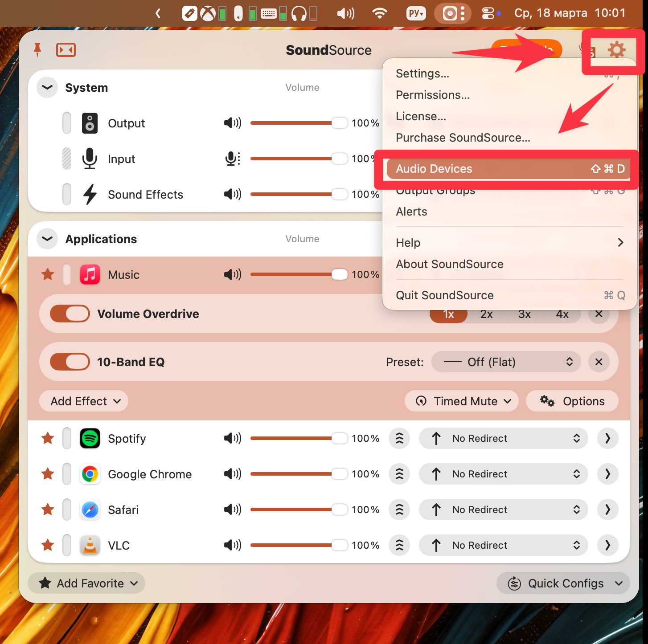Unfavorite Music with its star
Image resolution: width=648 pixels, height=644 pixels.
click(x=48, y=274)
